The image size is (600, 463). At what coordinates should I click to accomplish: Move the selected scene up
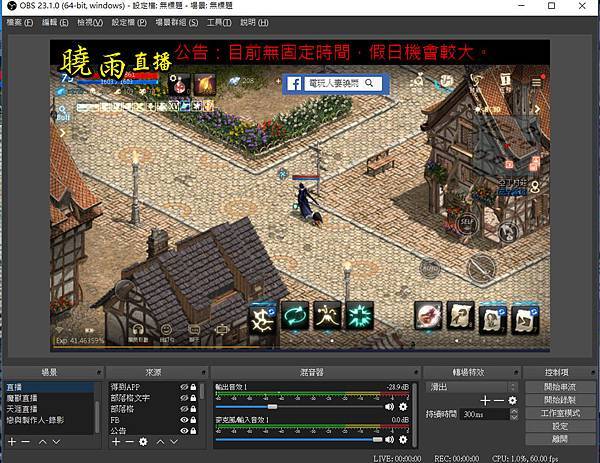click(x=42, y=442)
